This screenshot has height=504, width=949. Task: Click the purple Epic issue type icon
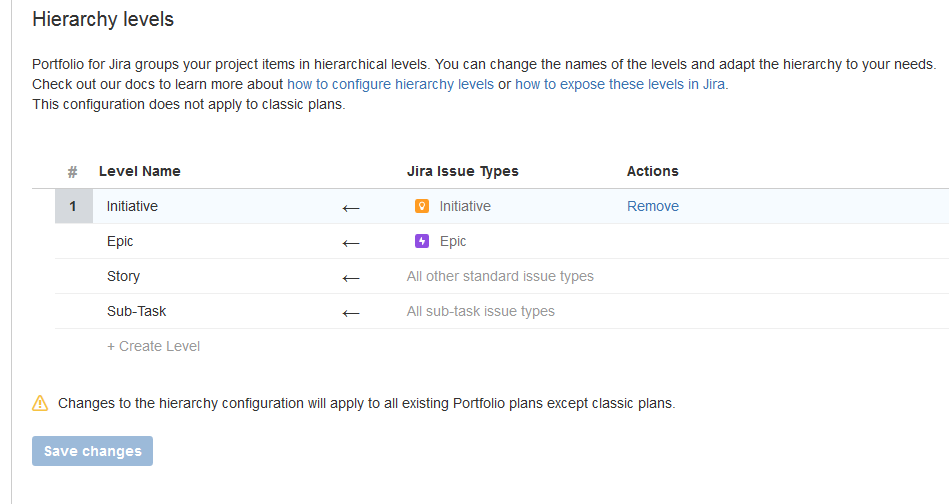[x=422, y=241]
